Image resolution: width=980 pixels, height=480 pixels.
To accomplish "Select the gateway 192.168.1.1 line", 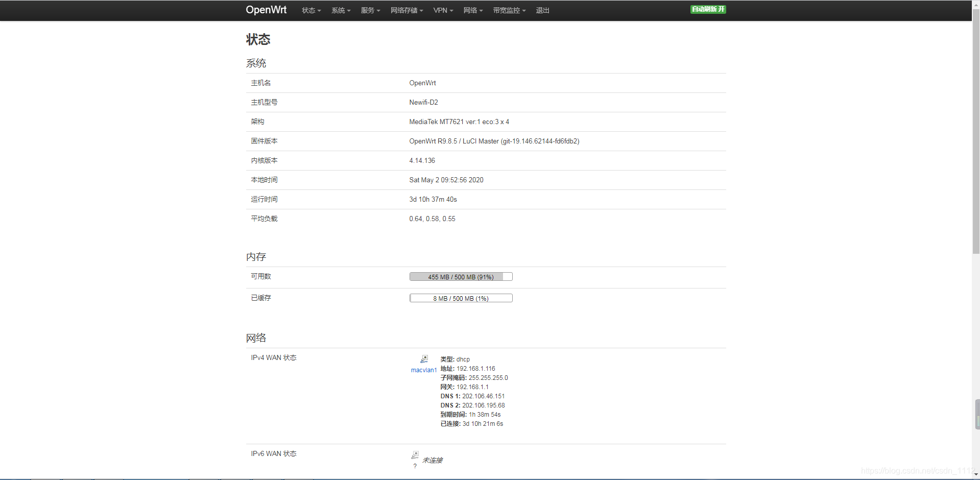I will coord(464,387).
